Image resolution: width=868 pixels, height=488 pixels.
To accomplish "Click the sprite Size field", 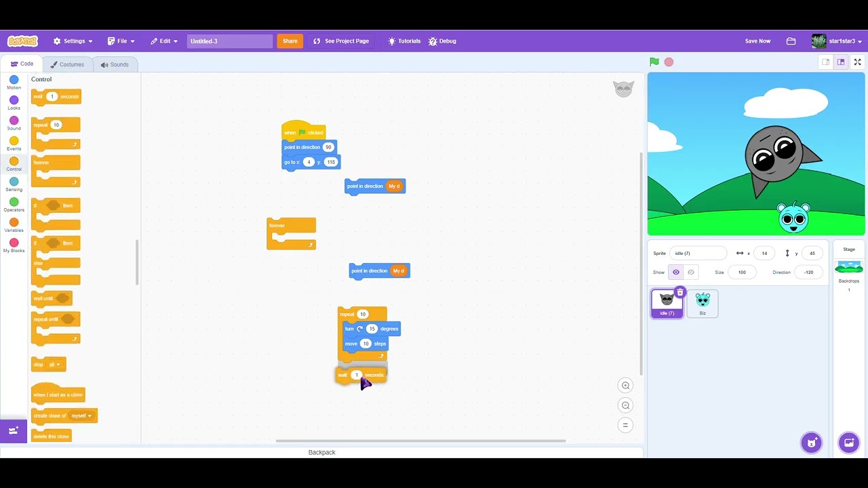I will click(742, 272).
